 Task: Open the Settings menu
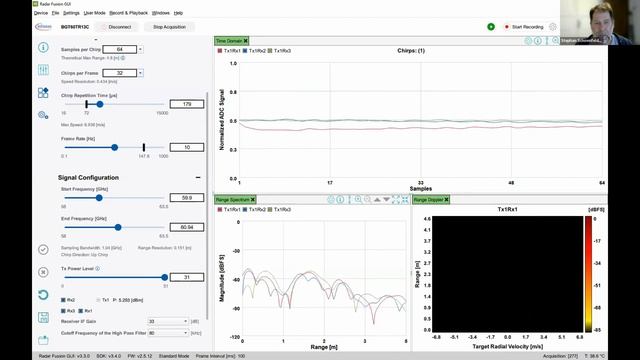(71, 13)
